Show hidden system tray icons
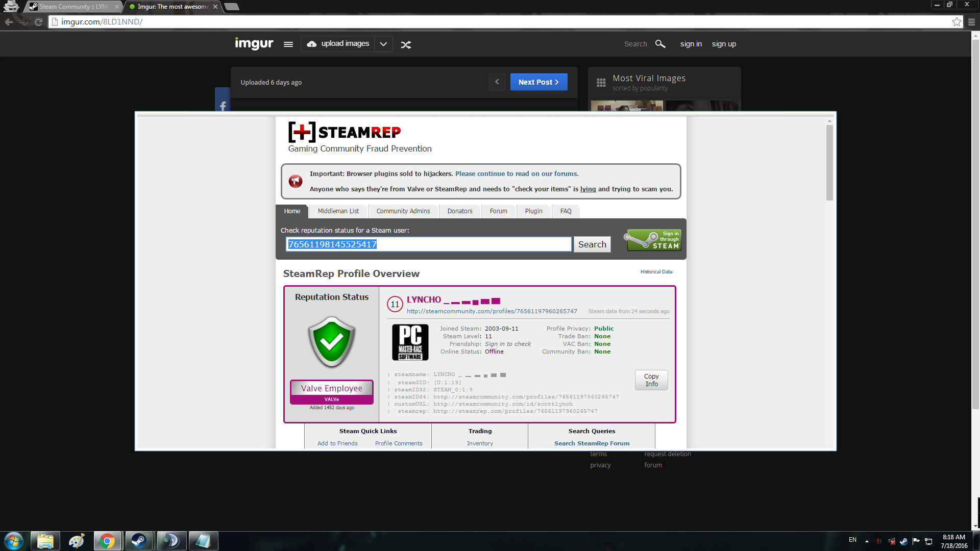 coord(867,541)
